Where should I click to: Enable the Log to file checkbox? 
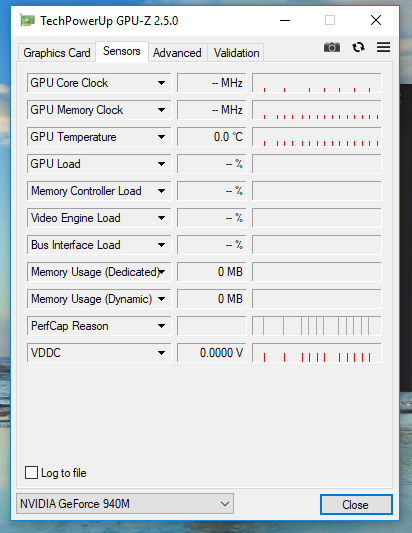31,472
